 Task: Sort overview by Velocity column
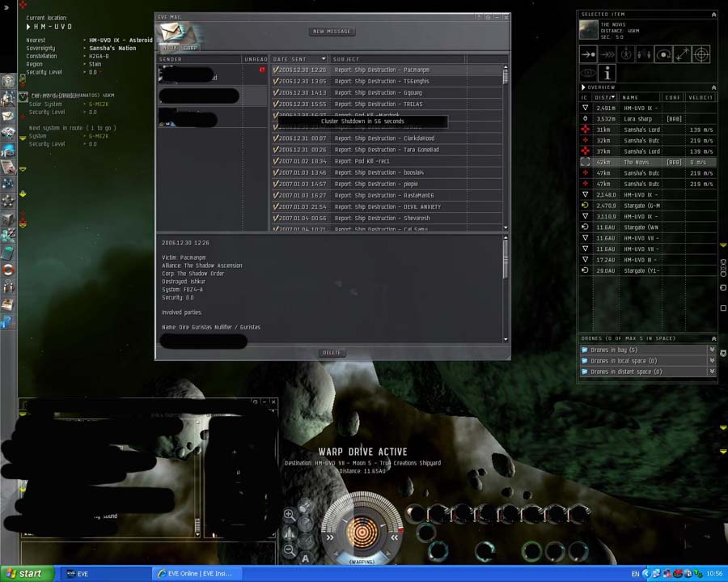point(700,98)
